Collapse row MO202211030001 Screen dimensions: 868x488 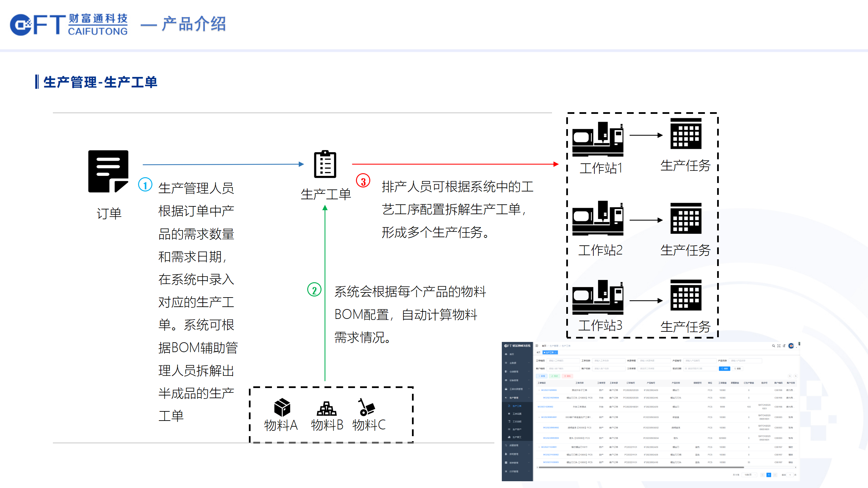(x=539, y=447)
